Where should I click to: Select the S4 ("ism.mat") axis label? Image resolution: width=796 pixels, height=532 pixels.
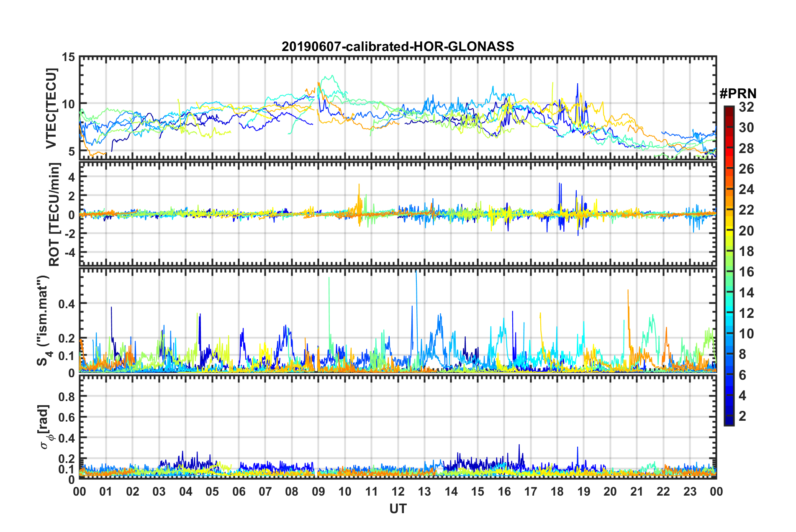[x=44, y=321]
